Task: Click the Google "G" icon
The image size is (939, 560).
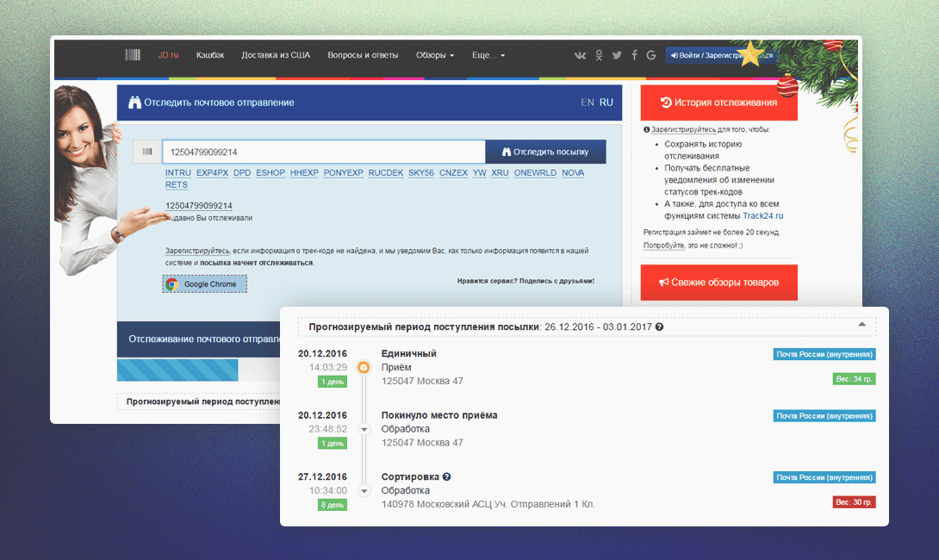Action: click(x=651, y=55)
